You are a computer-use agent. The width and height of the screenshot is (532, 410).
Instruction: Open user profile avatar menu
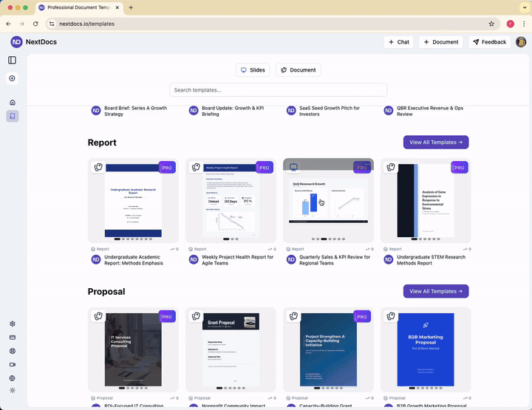coord(522,42)
